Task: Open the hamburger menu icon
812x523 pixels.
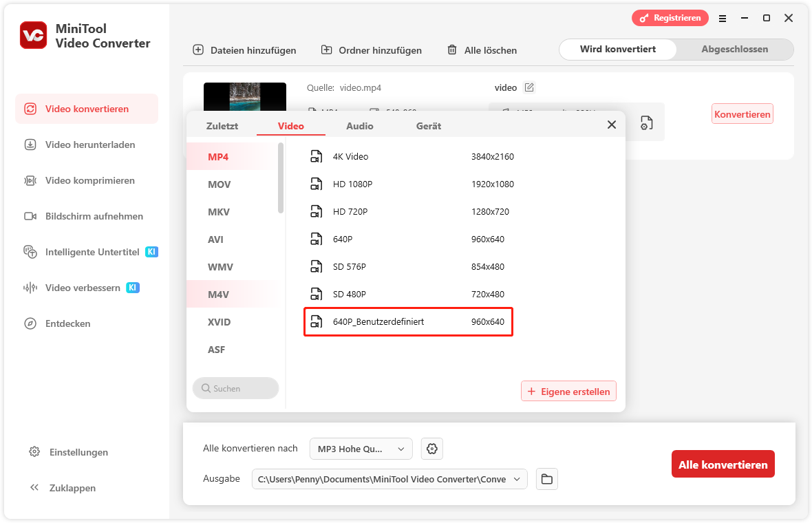Action: click(723, 18)
